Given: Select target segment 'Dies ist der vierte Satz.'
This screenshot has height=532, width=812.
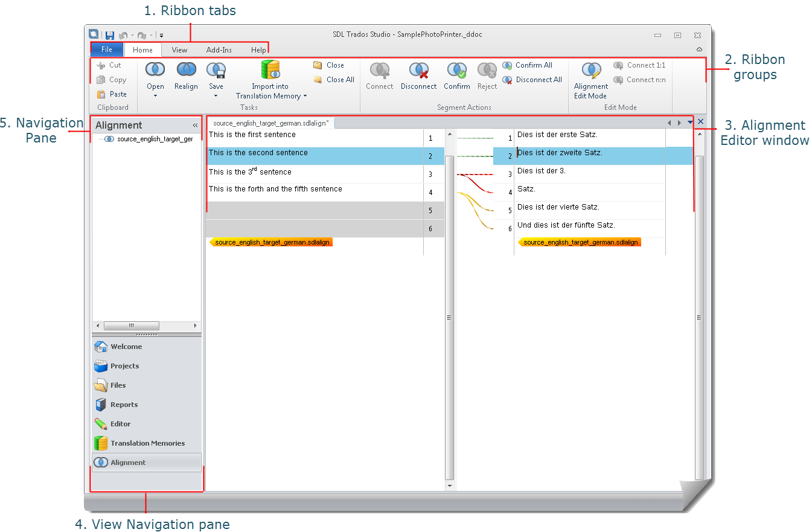Looking at the screenshot, I should click(x=558, y=207).
